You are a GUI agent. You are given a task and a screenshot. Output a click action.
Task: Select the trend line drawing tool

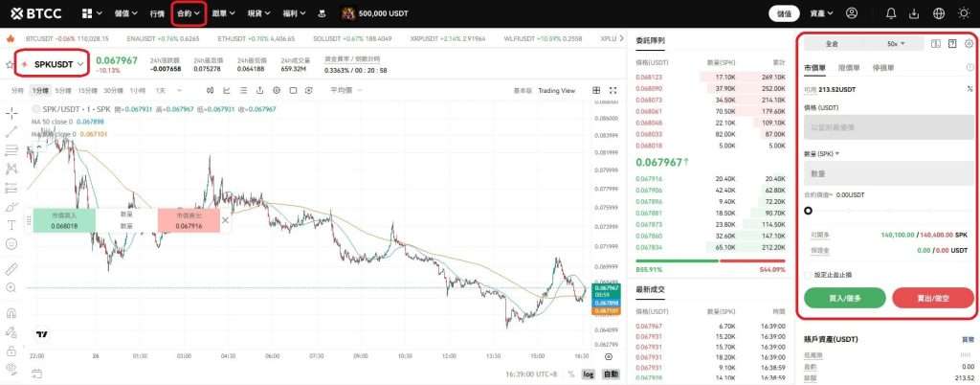[11, 132]
